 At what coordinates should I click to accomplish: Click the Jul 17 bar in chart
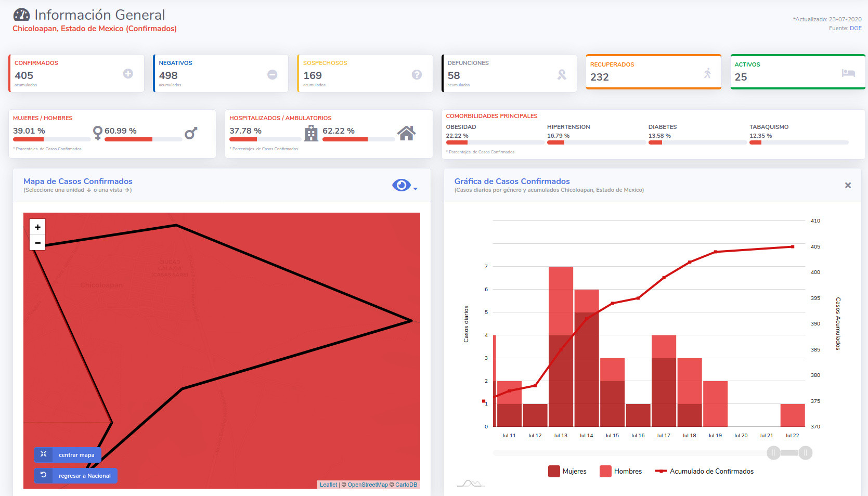tap(664, 381)
